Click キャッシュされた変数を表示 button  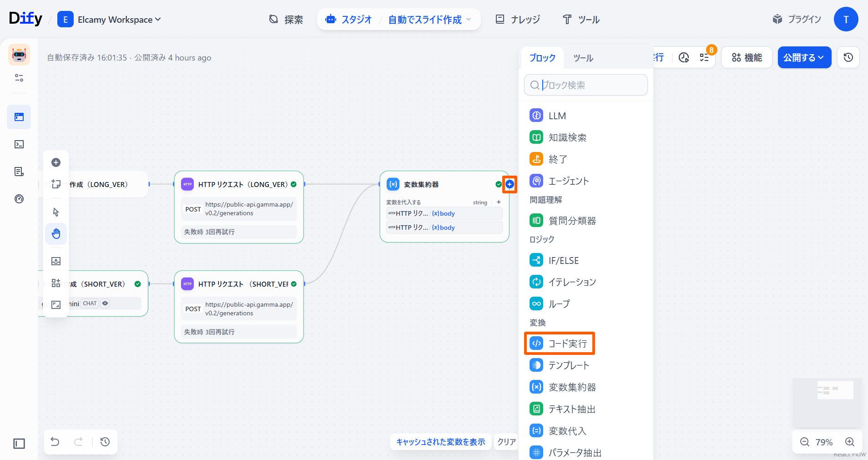click(x=440, y=442)
